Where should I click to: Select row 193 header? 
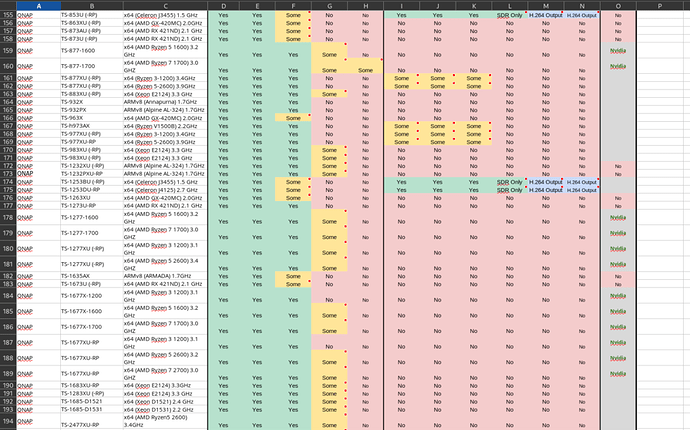(8, 409)
